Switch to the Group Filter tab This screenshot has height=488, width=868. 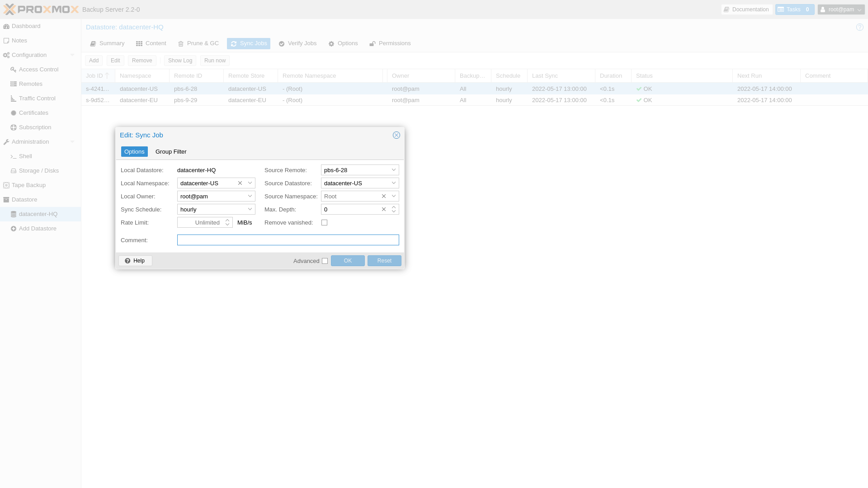tap(171, 152)
